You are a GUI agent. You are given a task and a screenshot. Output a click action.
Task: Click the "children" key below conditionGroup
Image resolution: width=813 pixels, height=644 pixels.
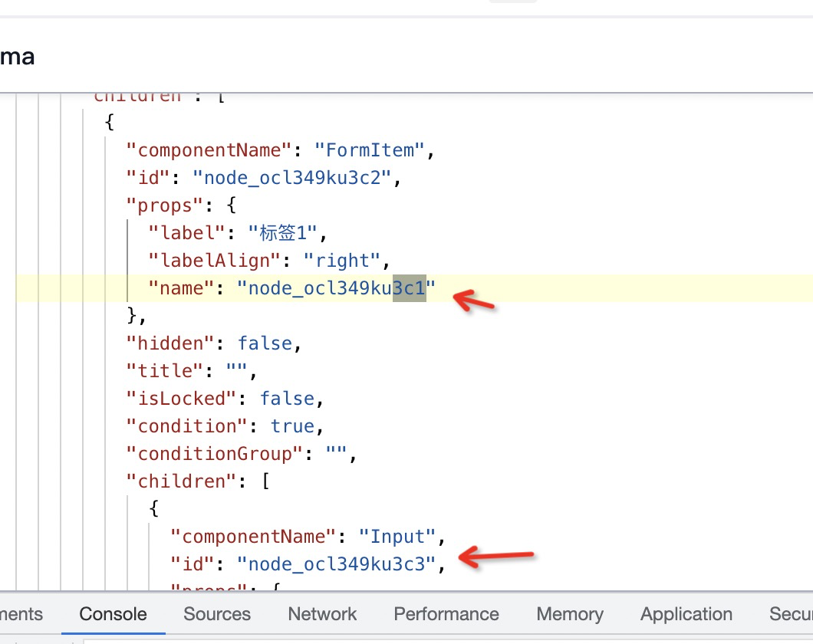(x=182, y=481)
